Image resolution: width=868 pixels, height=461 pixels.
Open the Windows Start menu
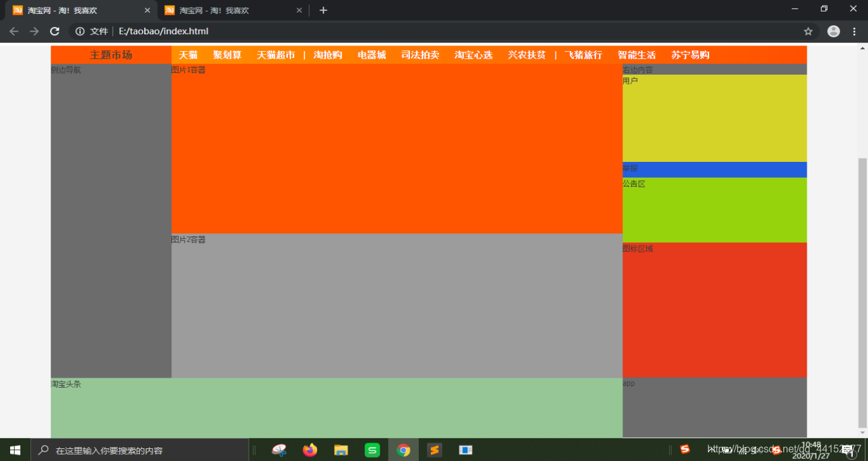(x=15, y=450)
